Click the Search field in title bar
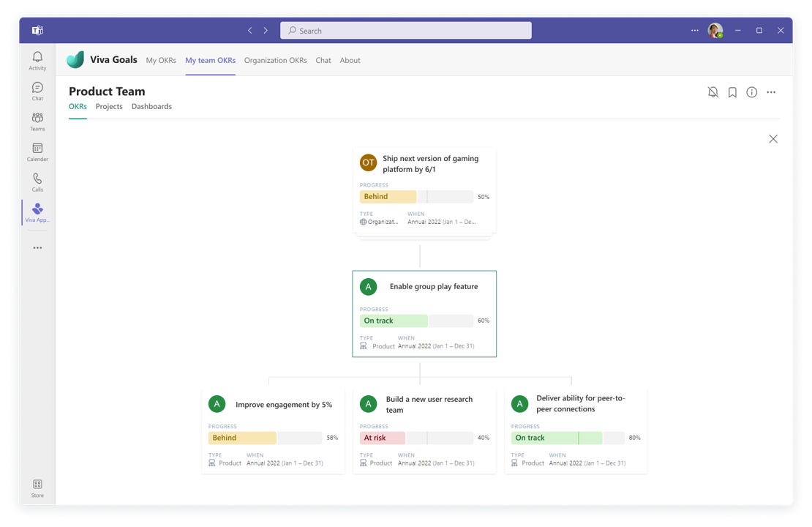The image size is (812, 527). [406, 31]
